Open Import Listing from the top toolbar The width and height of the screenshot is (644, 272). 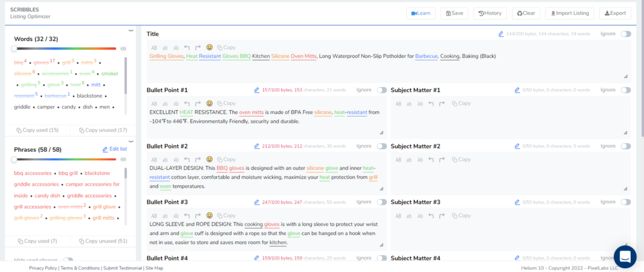pyautogui.click(x=570, y=13)
